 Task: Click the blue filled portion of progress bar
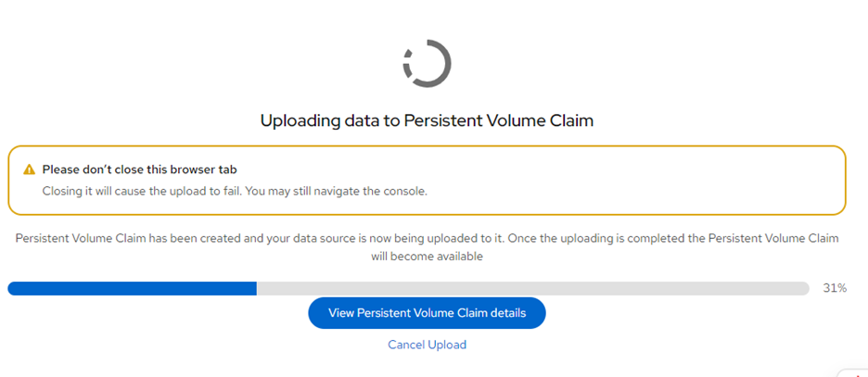pyautogui.click(x=132, y=288)
